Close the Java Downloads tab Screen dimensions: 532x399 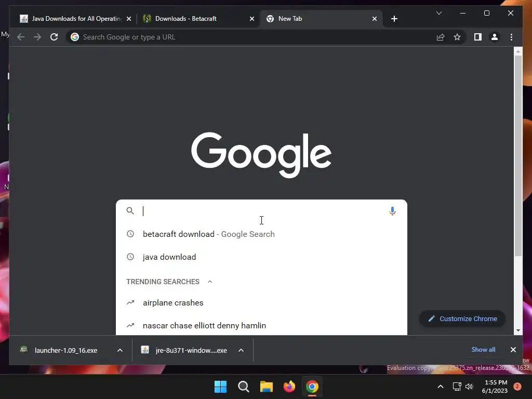point(129,19)
